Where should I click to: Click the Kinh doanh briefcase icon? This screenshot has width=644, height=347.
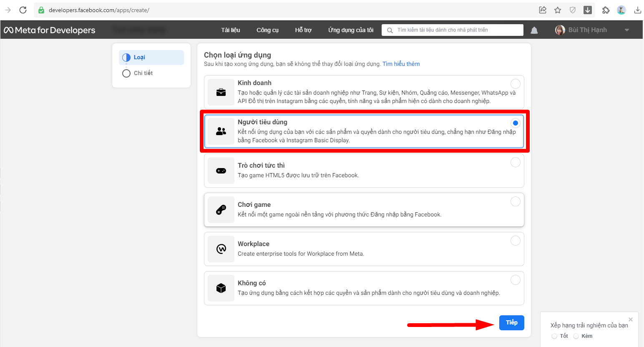click(221, 92)
